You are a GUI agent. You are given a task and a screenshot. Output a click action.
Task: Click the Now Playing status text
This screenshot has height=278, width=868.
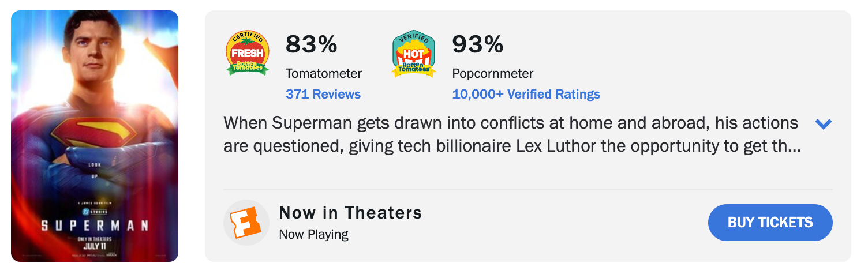click(x=313, y=234)
